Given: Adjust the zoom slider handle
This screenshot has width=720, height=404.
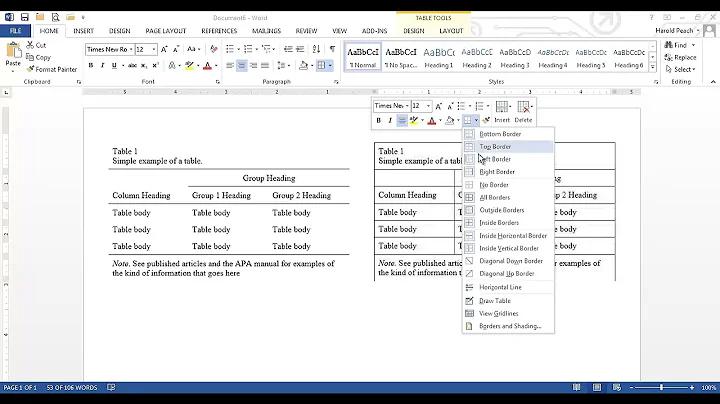Looking at the screenshot, I should (x=661, y=388).
